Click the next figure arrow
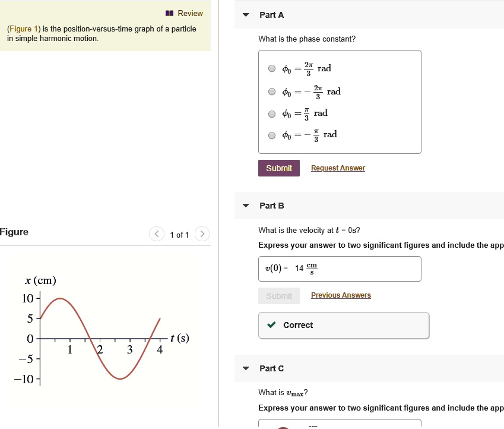The height and width of the screenshot is (429, 504). tap(202, 234)
